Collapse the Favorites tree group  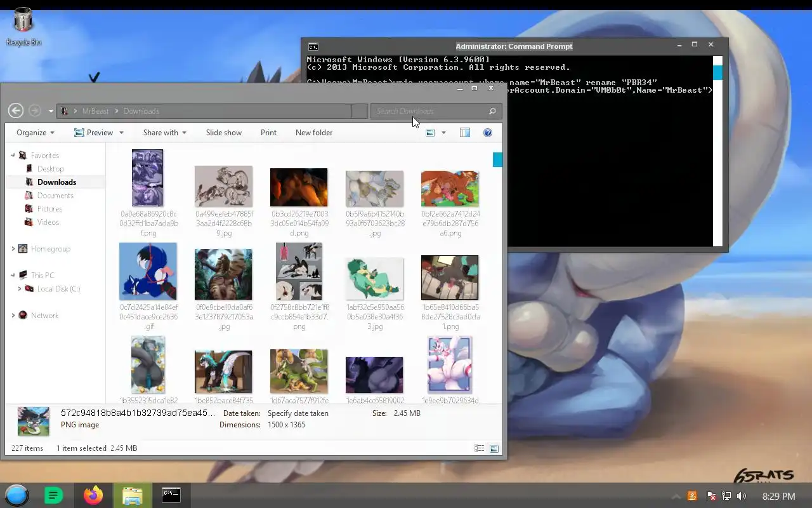click(13, 155)
